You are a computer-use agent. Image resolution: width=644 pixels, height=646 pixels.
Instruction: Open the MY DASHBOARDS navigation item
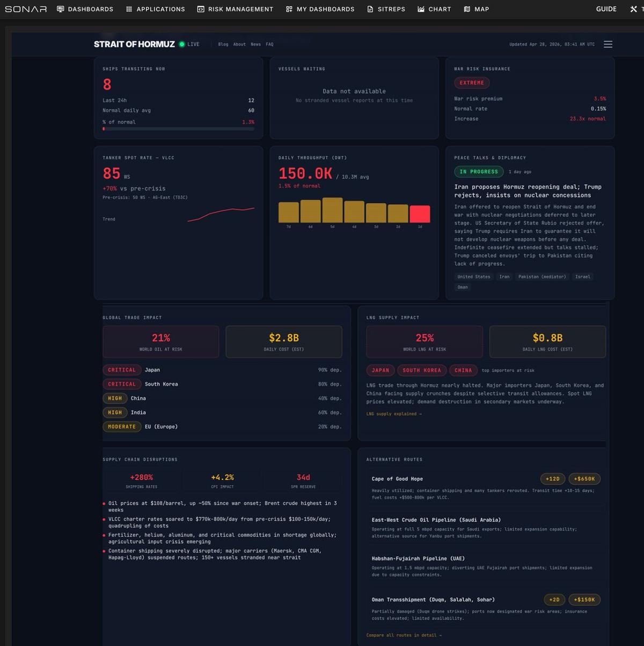tap(320, 9)
